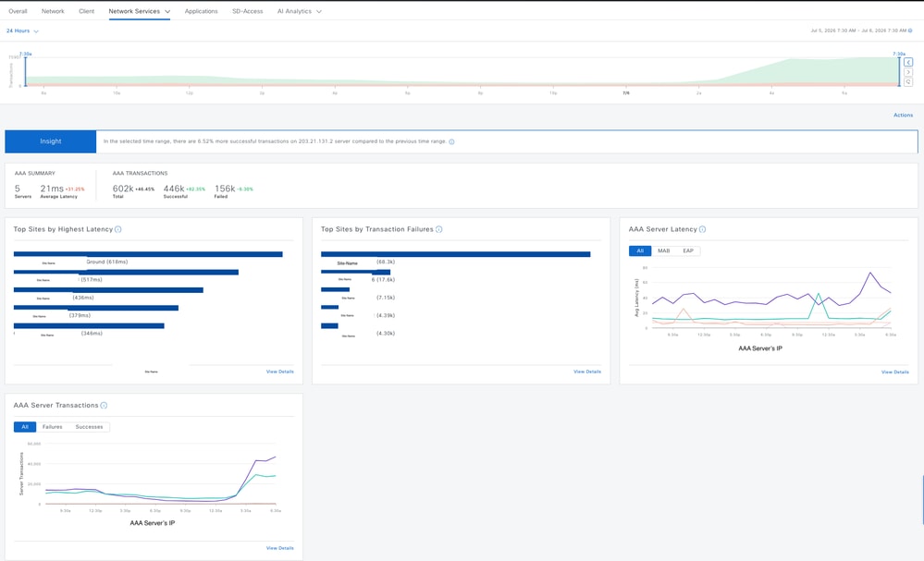Click the 379ms latency site bar
Image resolution: width=924 pixels, height=561 pixels.
click(x=96, y=308)
